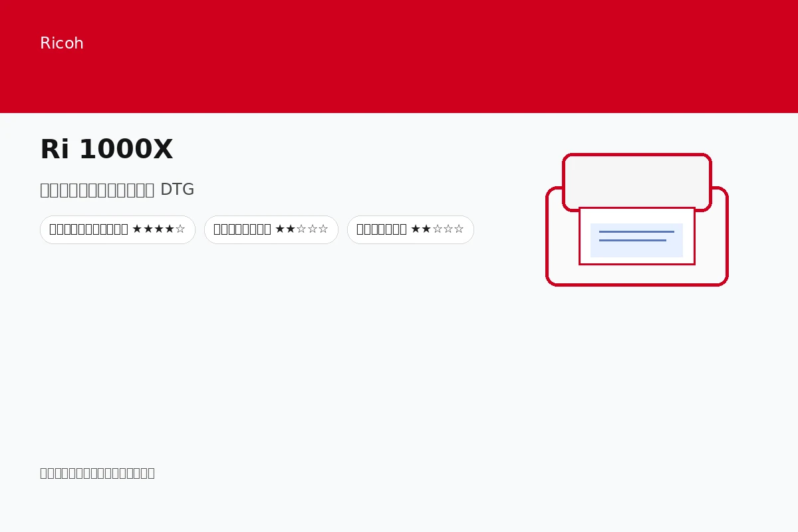Select the middle two-star rating pill
798x532 pixels.
pos(271,229)
